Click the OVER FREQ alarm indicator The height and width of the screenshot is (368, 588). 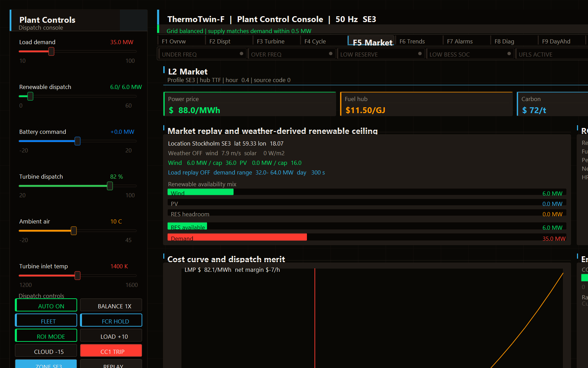click(291, 54)
